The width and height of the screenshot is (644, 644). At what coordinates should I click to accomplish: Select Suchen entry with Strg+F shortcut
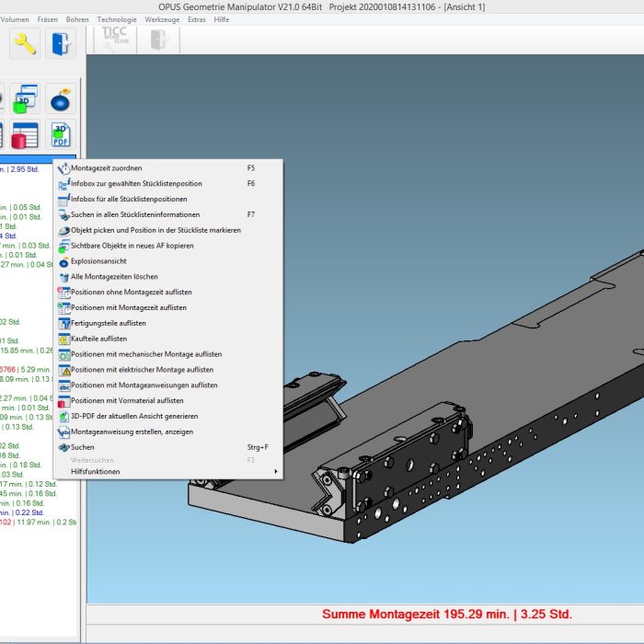click(x=168, y=447)
